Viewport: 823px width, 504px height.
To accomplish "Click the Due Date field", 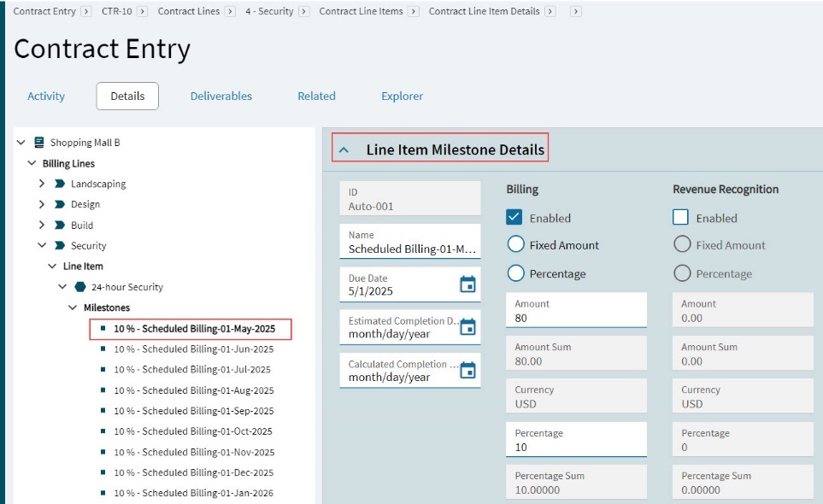I will point(410,284).
